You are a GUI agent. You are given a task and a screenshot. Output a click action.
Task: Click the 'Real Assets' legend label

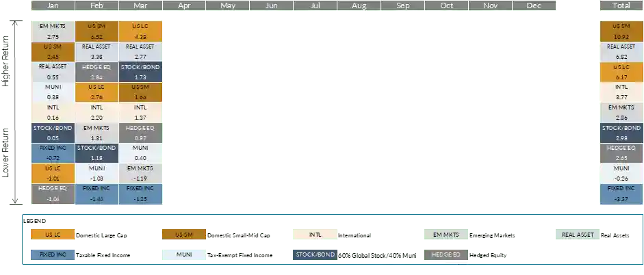coord(615,235)
